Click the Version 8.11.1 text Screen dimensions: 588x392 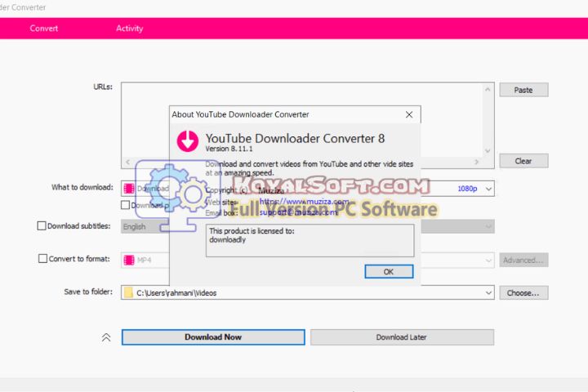(x=229, y=149)
